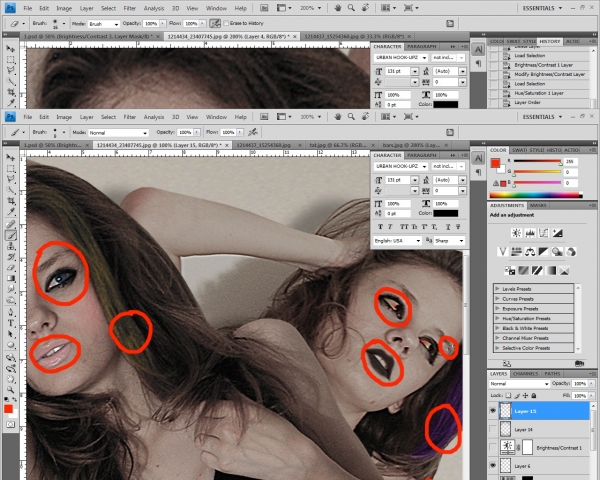Screen dimensions: 600x480
Task: Open the Mode dropdown showing Normal in options bar
Action: click(x=118, y=133)
